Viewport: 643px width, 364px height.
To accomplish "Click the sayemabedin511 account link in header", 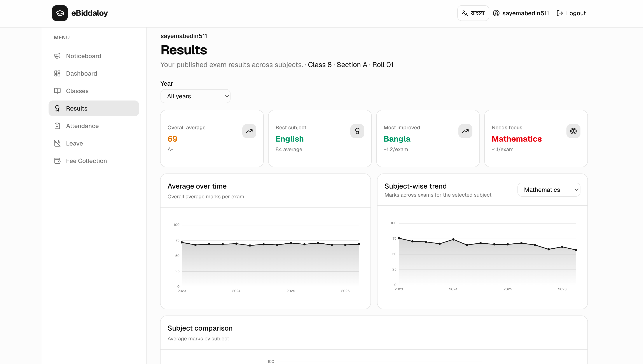I will coord(521,13).
